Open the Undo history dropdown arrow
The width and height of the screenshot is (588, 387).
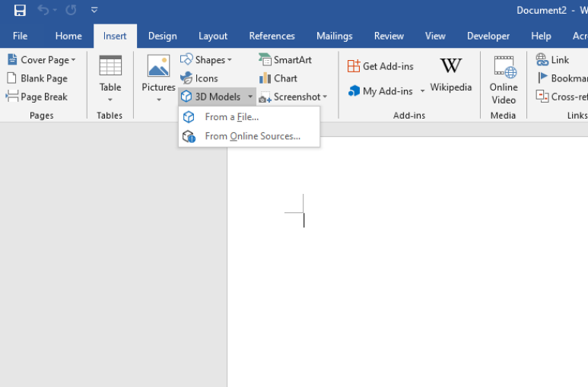pos(55,10)
